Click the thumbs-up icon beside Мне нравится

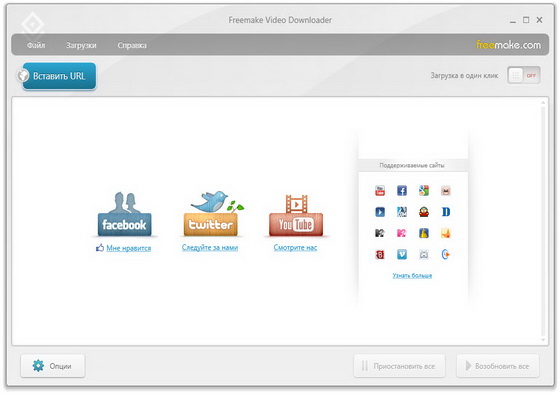100,248
